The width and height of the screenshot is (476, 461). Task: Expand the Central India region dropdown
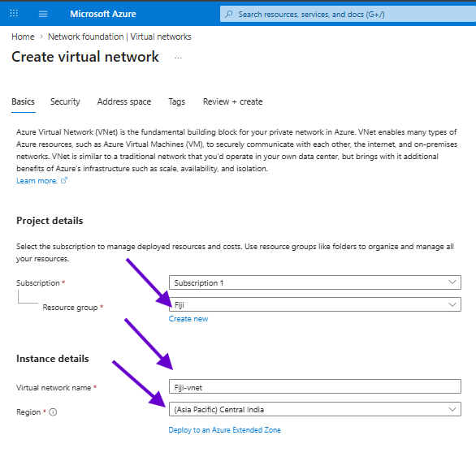pos(315,409)
